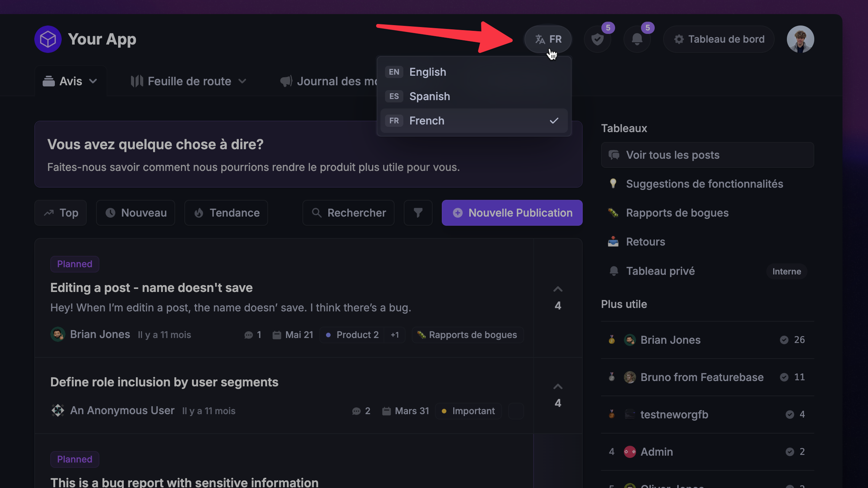Open the FR language selector dropdown

click(548, 39)
